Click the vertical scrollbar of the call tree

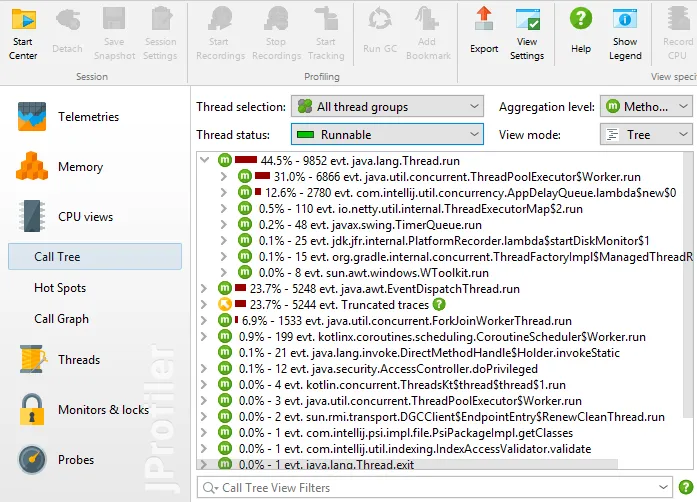688,285
